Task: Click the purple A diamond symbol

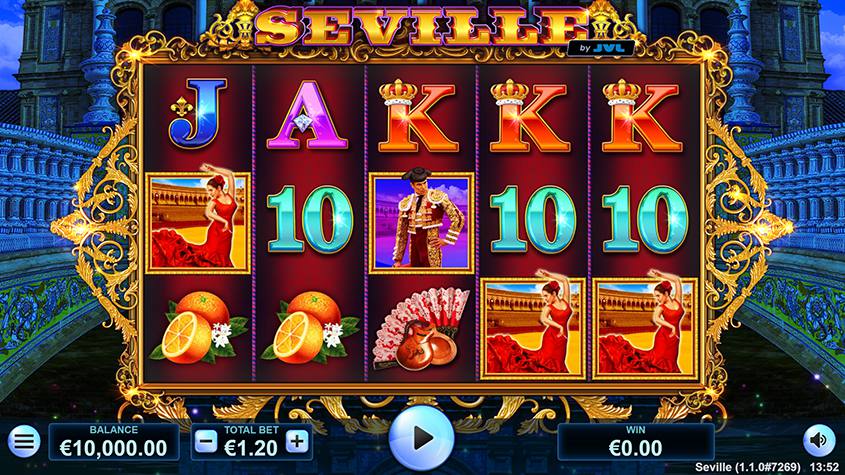Action: tap(308, 115)
